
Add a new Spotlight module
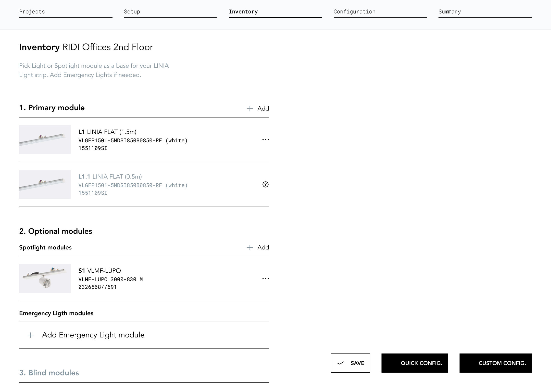258,247
